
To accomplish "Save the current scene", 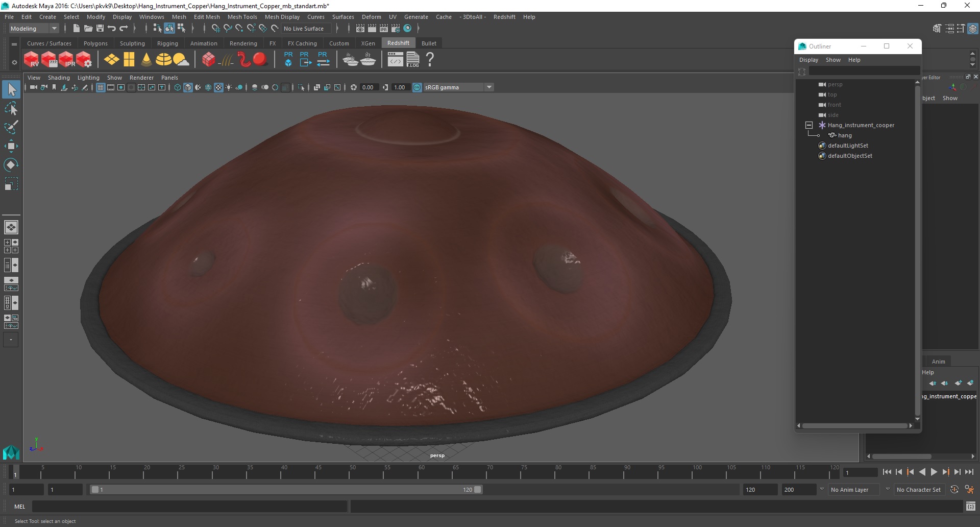I will (100, 29).
